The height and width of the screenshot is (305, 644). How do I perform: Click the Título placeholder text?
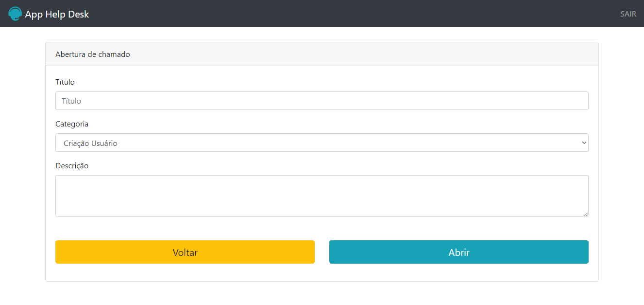pyautogui.click(x=71, y=101)
